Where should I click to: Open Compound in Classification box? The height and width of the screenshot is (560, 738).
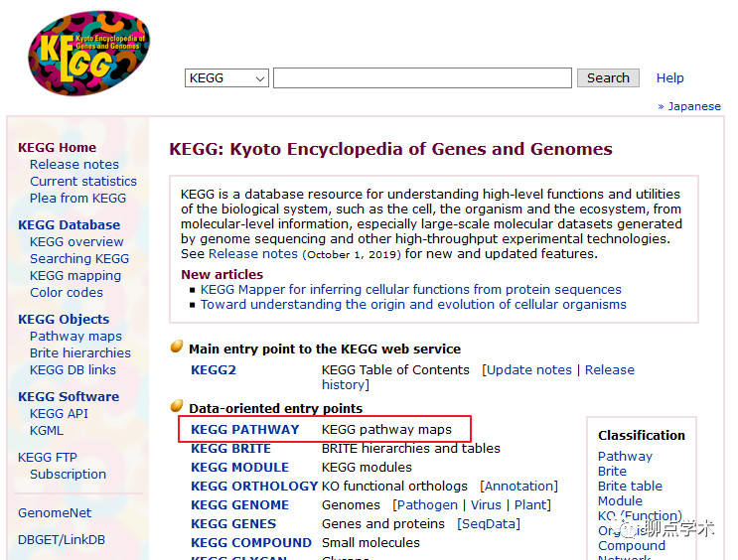(x=631, y=546)
